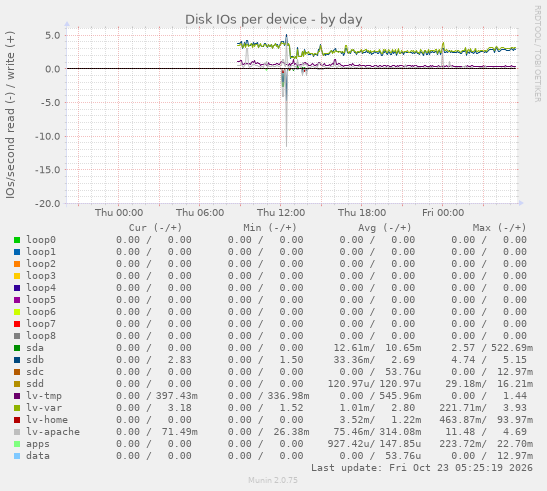This screenshot has width=547, height=491.
Task: Click the sdb max write value 5.15
Action: [x=515, y=360]
